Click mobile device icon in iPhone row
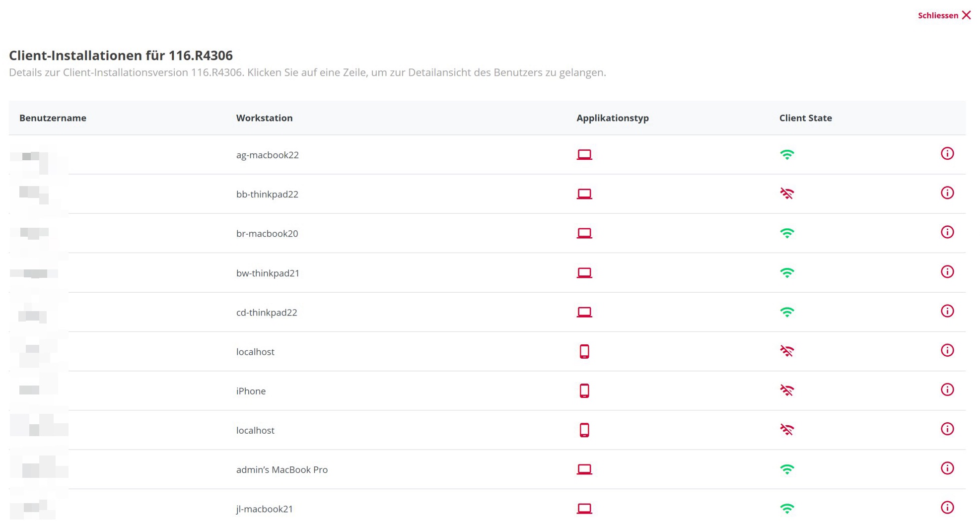Viewport: 980px width, 521px height. click(584, 391)
